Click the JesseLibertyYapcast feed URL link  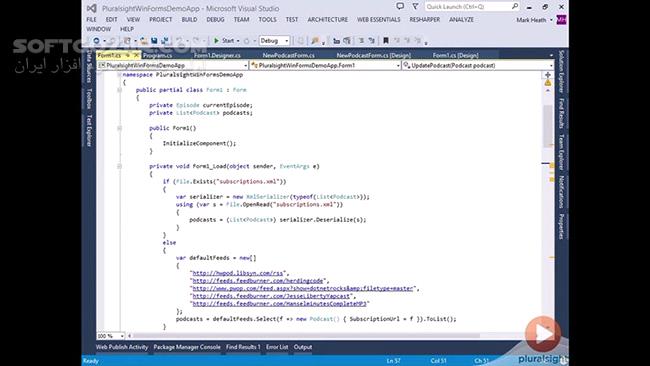271,296
